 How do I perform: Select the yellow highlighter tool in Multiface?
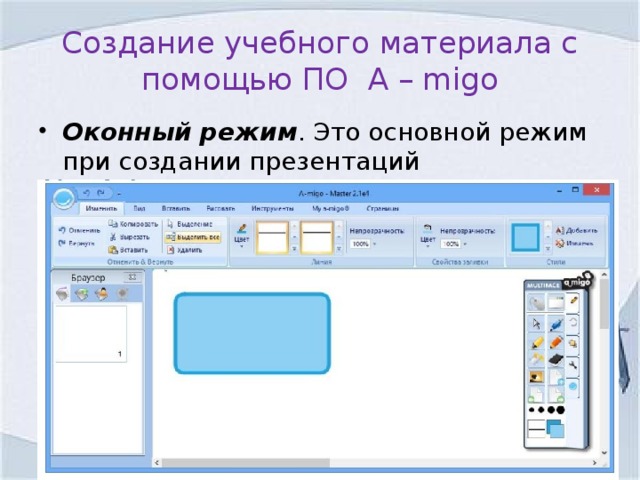point(536,342)
